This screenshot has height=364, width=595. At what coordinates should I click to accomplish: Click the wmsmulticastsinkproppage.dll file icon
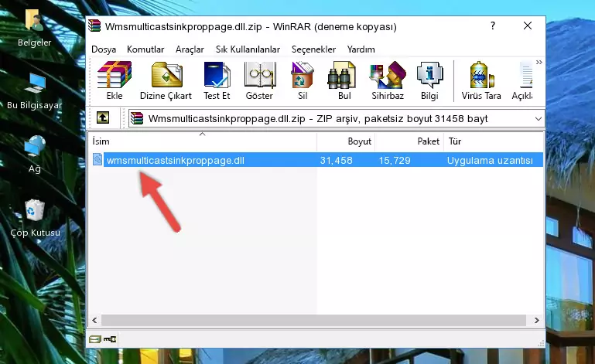(x=97, y=160)
